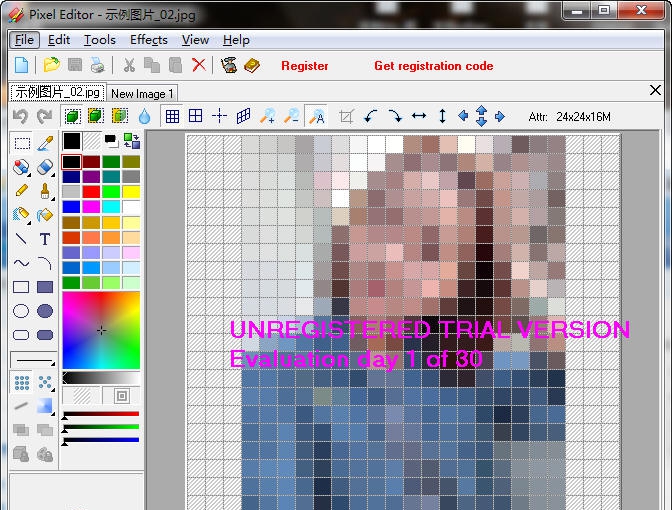Click the grayscale gradient bar
Image resolution: width=672 pixels, height=510 pixels.
click(101, 378)
